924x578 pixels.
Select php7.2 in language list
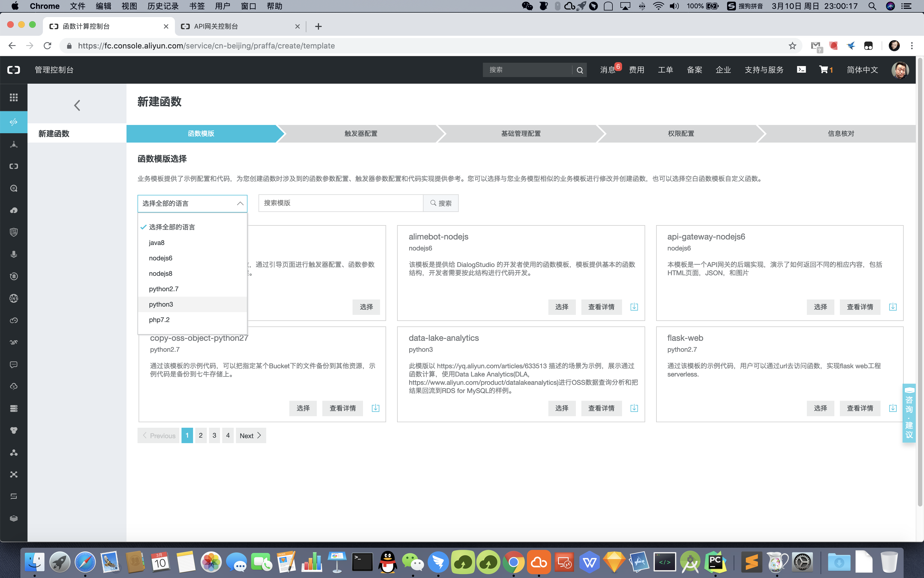pos(192,320)
